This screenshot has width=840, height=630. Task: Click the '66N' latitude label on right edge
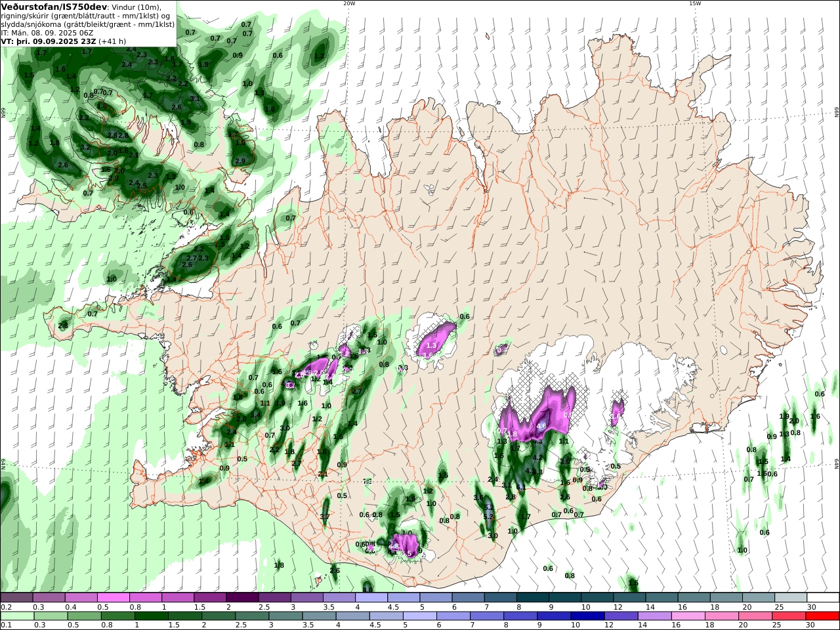[x=836, y=112]
